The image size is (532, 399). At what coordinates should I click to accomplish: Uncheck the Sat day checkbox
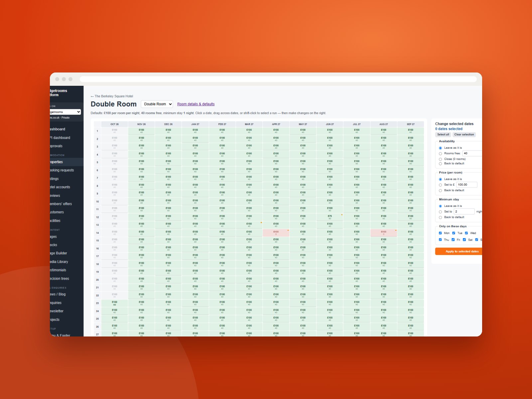464,240
